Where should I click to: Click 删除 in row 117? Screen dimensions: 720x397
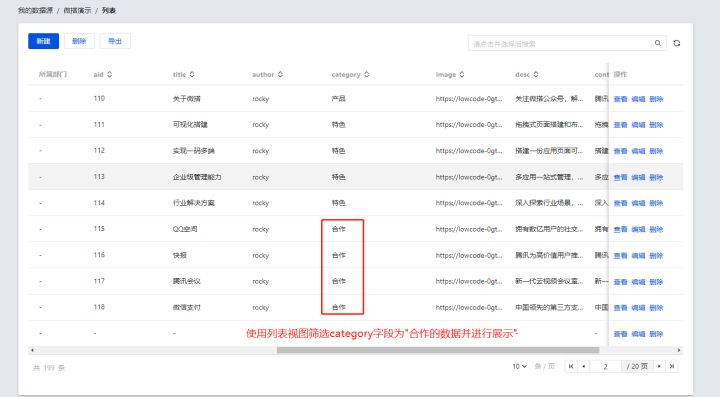656,282
